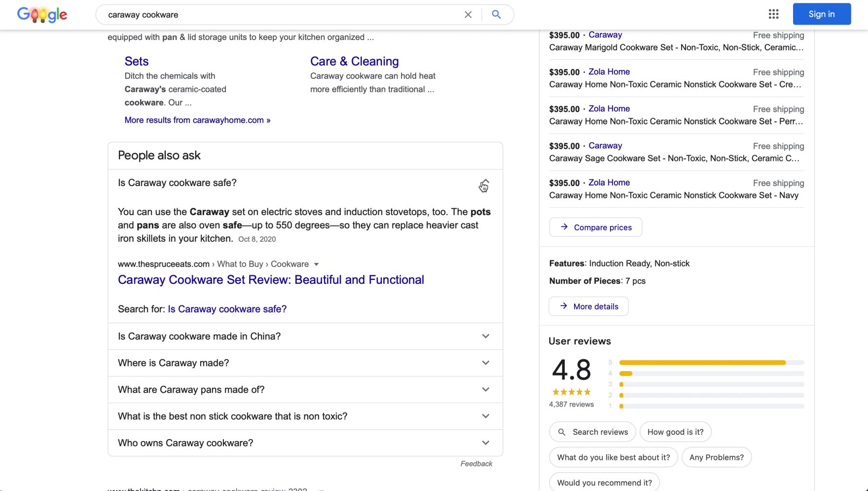Screen dimensions: 868x491
Task: Clear the search box with X icon
Action: coord(468,15)
